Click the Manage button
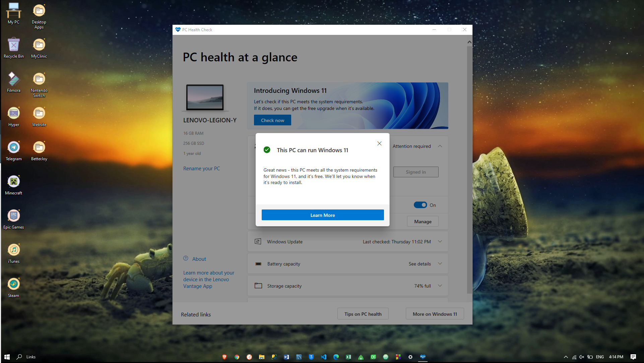This screenshot has width=644, height=363. point(423,222)
